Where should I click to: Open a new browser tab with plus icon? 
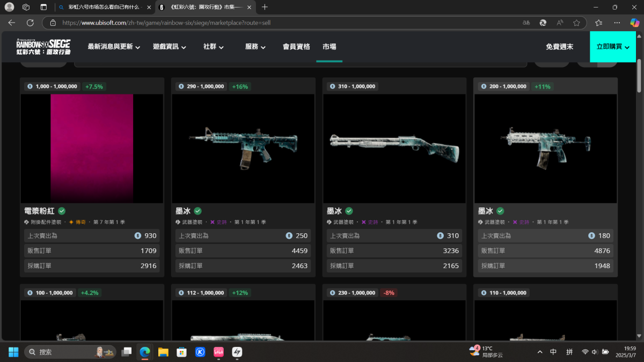coord(265,7)
